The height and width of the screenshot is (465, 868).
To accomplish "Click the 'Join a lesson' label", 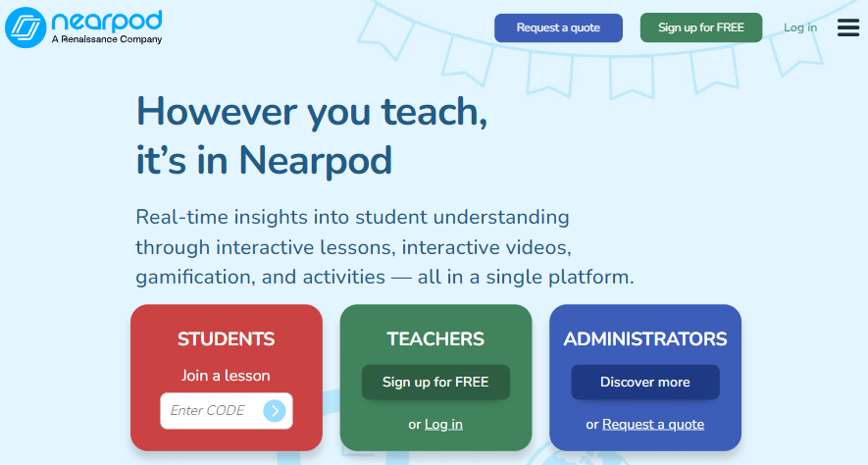I will tap(227, 375).
